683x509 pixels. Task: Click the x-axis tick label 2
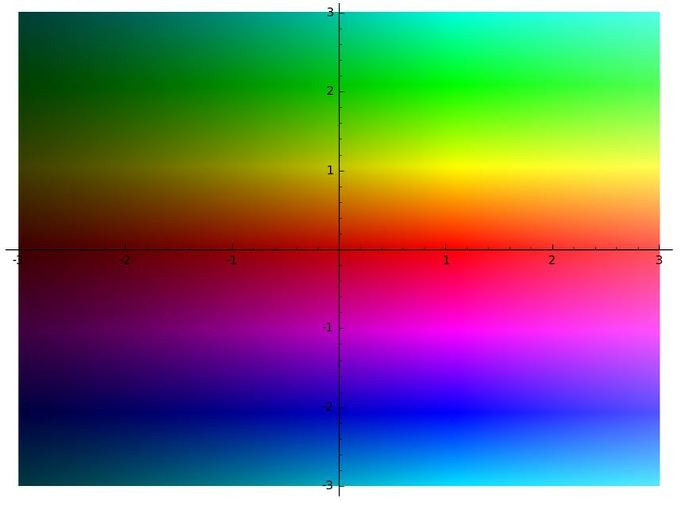pos(552,260)
